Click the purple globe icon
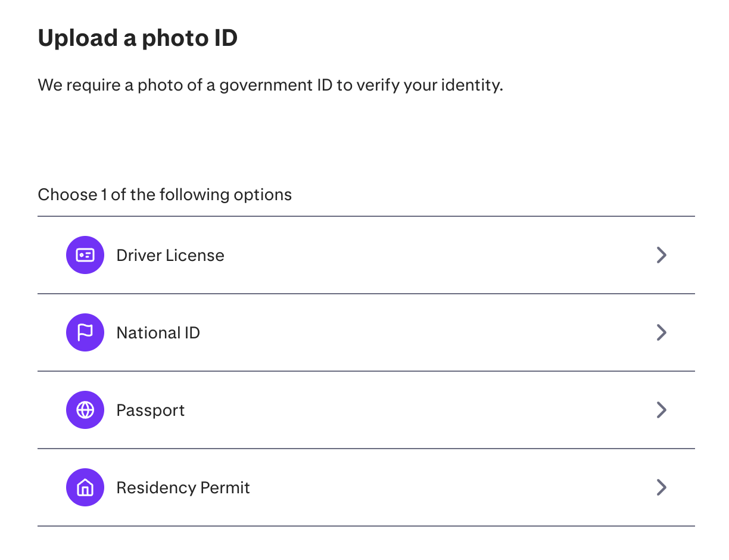 (x=85, y=410)
